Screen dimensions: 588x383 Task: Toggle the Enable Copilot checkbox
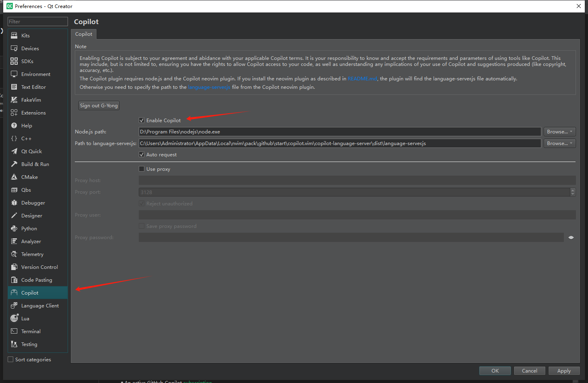142,120
